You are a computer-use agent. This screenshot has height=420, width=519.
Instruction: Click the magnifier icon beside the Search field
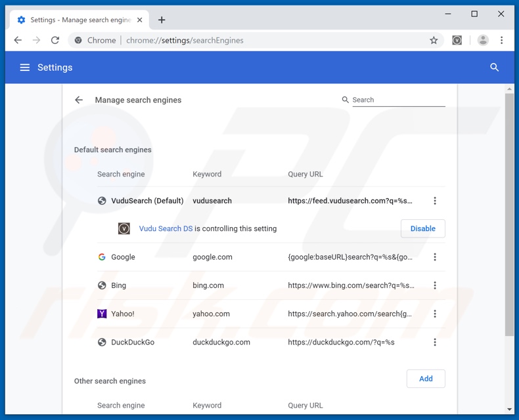click(x=345, y=100)
